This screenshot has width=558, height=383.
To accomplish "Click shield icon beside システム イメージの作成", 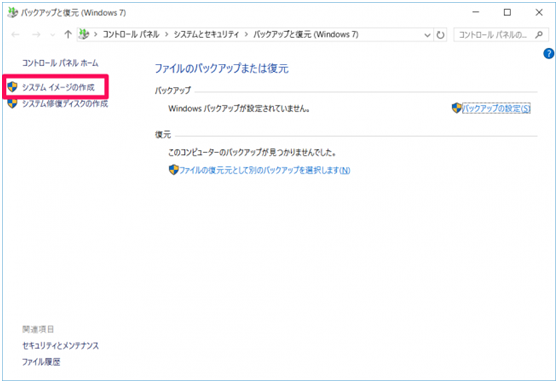I will pyautogui.click(x=12, y=87).
